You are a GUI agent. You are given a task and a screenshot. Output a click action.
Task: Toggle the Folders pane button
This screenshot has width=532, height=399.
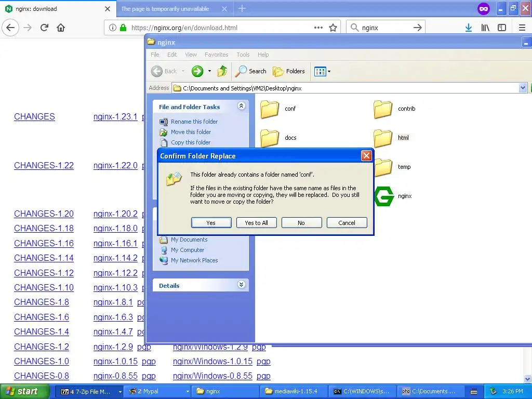(x=289, y=71)
